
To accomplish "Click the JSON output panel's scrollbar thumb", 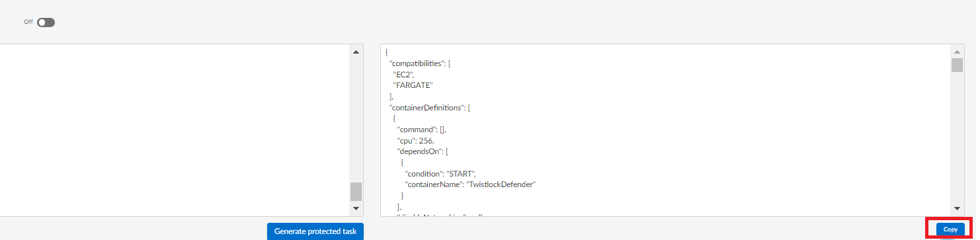I will click(957, 65).
